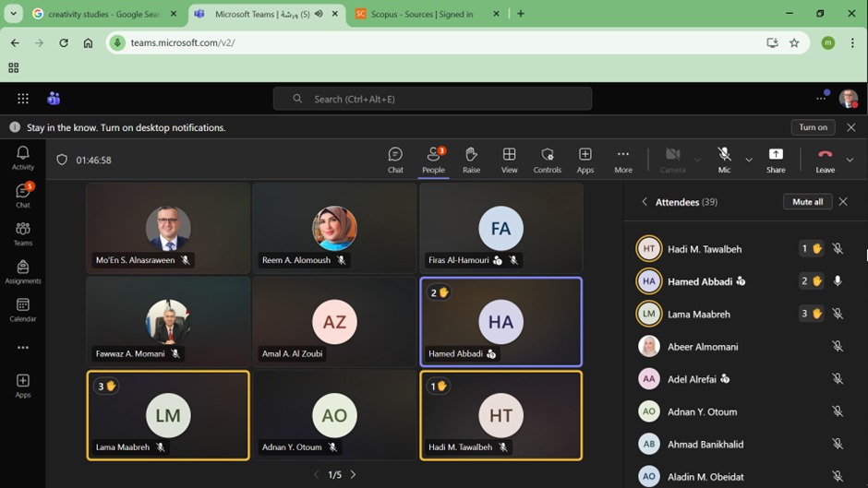The height and width of the screenshot is (488, 868).
Task: Expand the Mic options dropdown arrow
Action: [x=749, y=161]
